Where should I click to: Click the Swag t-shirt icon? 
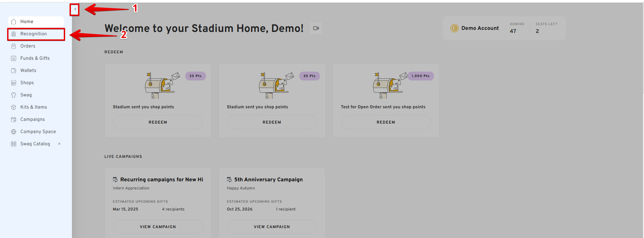point(14,95)
